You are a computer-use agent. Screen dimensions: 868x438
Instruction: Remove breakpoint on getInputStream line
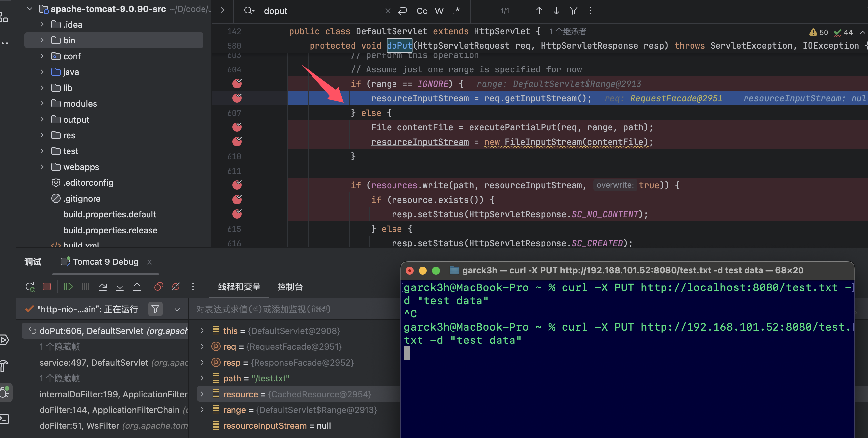coord(237,98)
